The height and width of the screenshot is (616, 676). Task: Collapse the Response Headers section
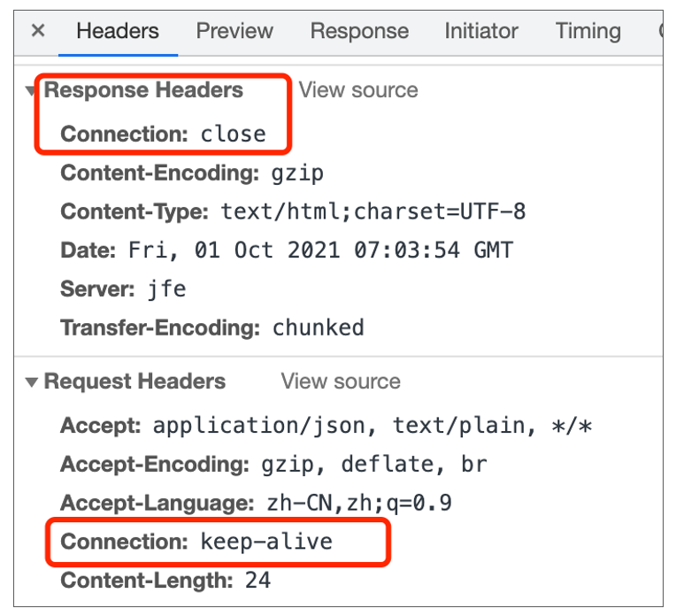[32, 91]
